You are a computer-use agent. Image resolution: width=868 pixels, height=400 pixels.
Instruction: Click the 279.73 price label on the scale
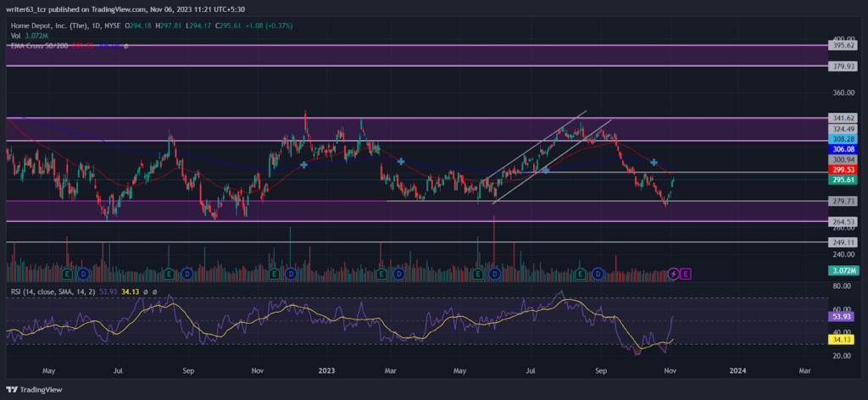click(x=842, y=200)
